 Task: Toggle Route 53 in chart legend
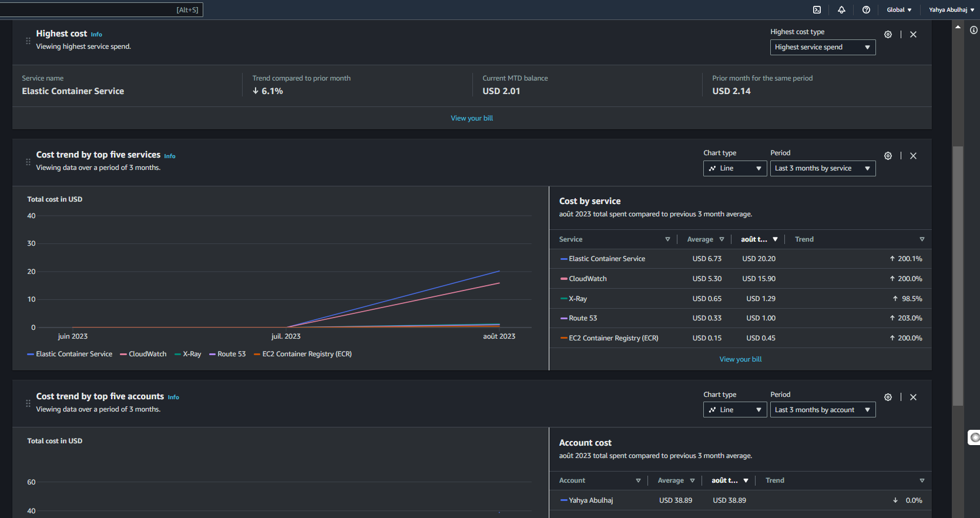227,354
